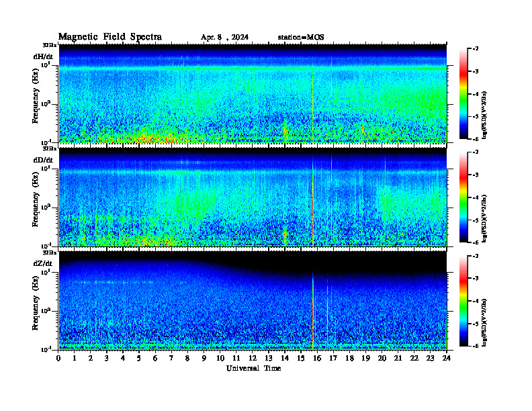Screen dimensions: 532x411
Task: Click hour tick label "20" on time axis
Action: coord(382,358)
